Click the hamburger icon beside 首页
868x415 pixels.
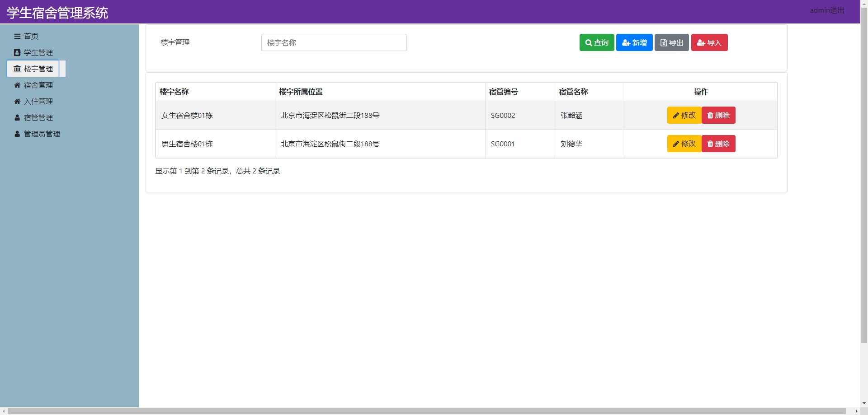click(x=17, y=36)
